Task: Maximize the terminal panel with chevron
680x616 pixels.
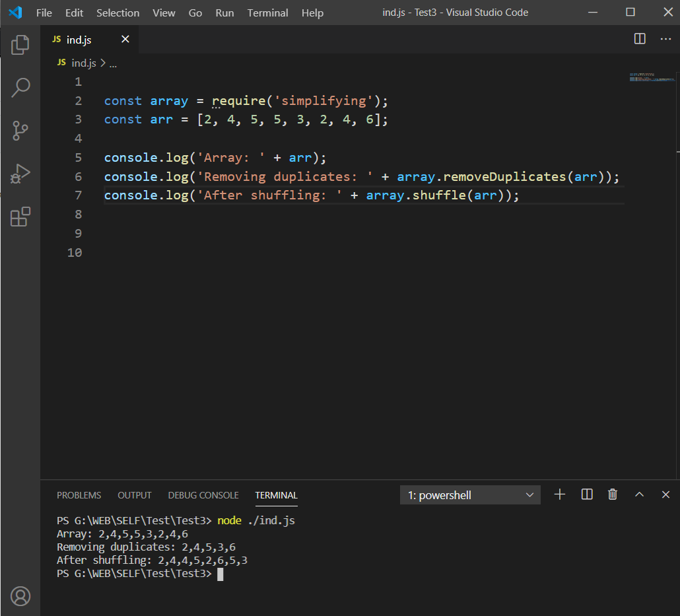Action: pos(639,495)
